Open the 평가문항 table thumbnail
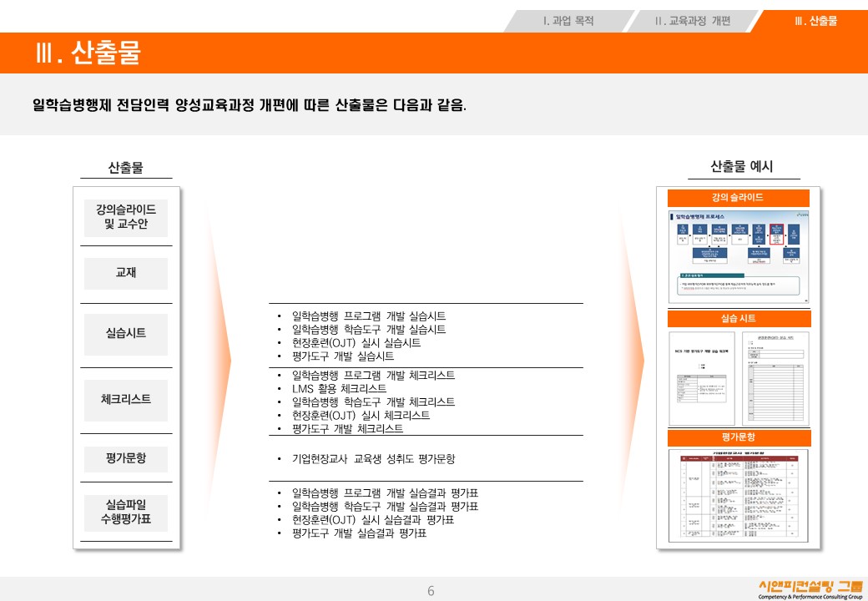The height and width of the screenshot is (601, 868). click(x=738, y=496)
